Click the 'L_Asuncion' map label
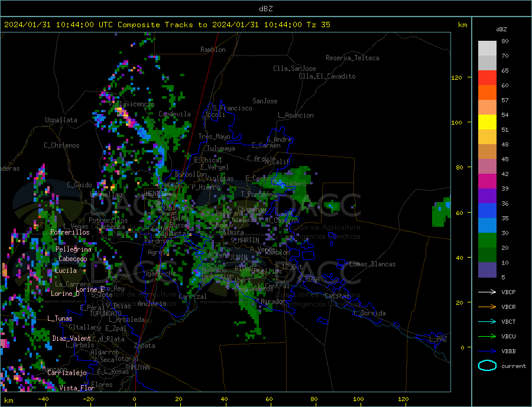The image size is (532, 407). (x=296, y=115)
